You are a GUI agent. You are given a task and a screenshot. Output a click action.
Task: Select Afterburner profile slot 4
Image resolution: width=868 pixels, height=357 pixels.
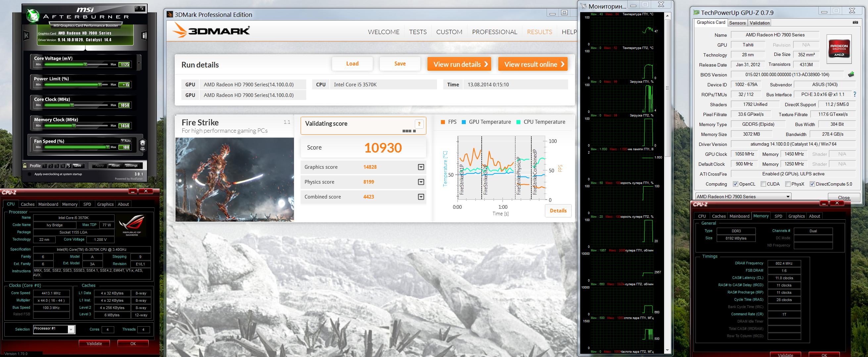coord(63,166)
